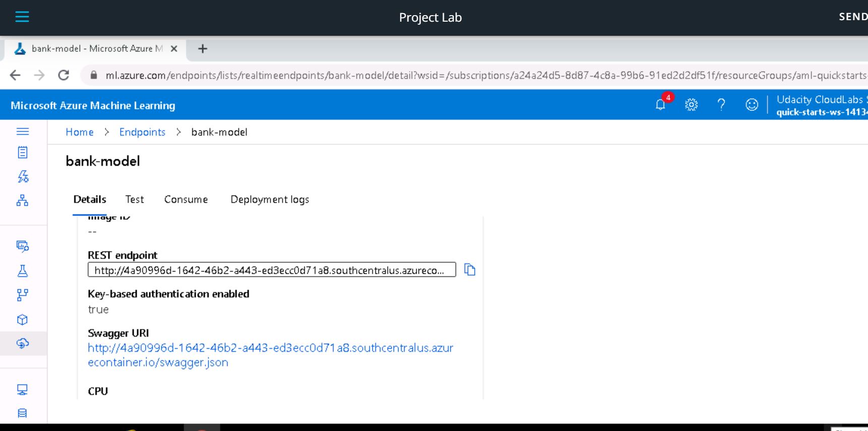This screenshot has width=868, height=431.
Task: Click the Microsoft Azure Machine Learning title
Action: click(93, 105)
